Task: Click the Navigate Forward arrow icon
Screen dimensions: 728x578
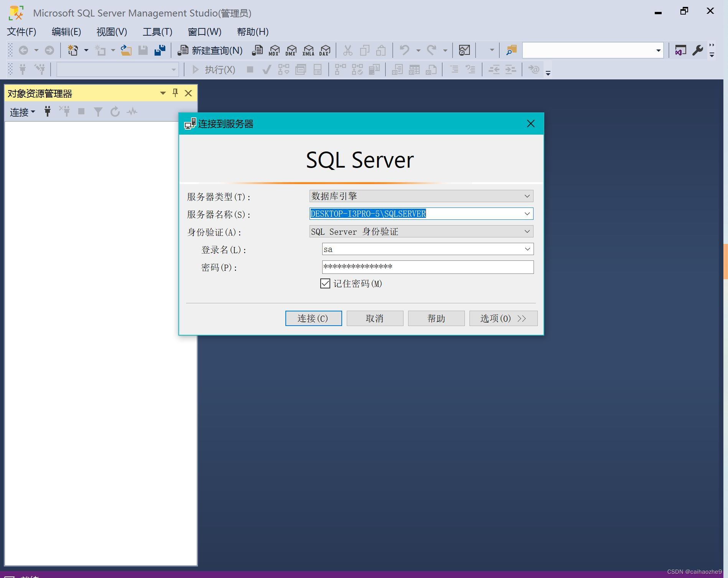Action: pos(49,50)
